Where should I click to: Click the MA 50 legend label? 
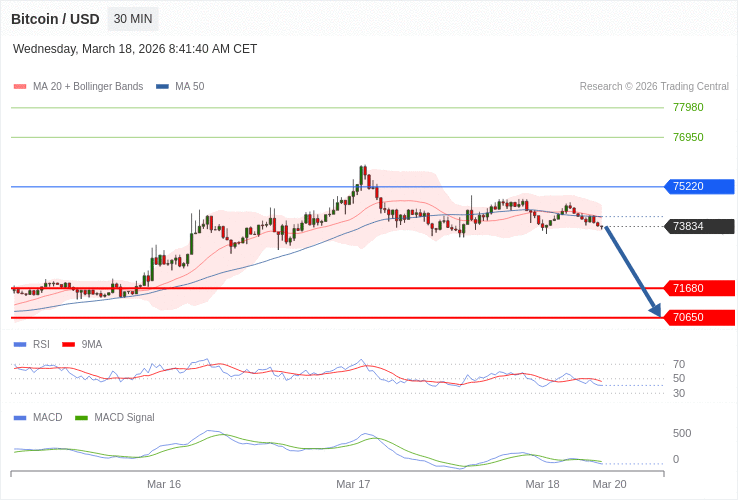coord(190,87)
